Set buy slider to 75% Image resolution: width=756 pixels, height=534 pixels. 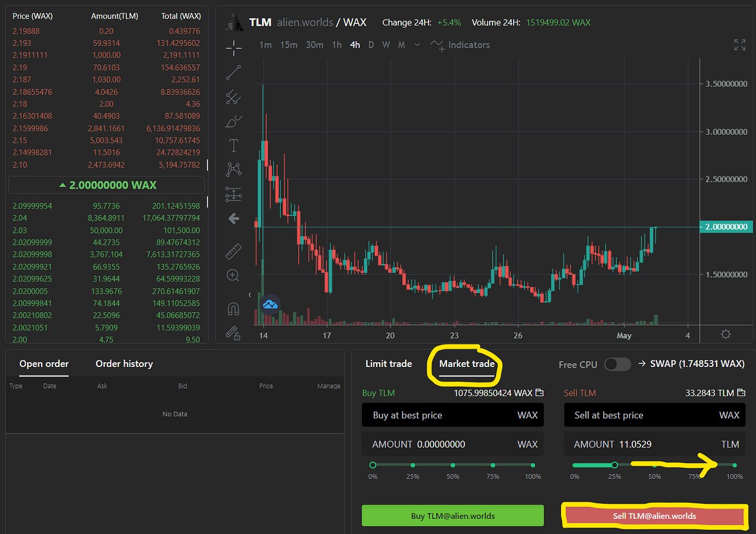[492, 465]
